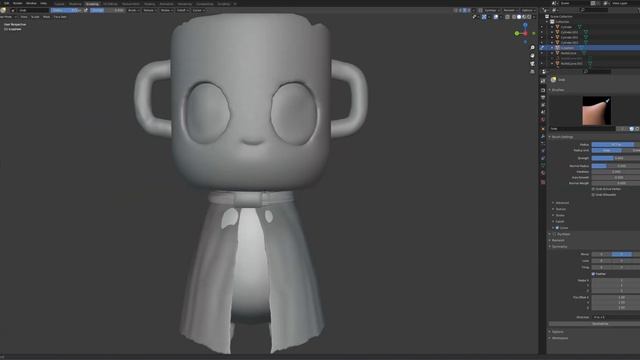Screen dimensions: 640x360
Task: Collapse the Brushes panel
Action: click(558, 90)
